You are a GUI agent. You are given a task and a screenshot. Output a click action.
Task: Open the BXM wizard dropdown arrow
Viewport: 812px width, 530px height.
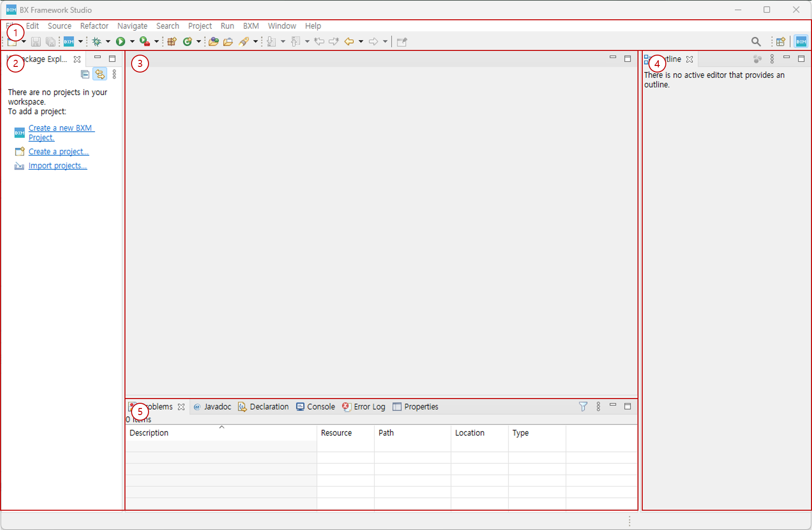81,41
